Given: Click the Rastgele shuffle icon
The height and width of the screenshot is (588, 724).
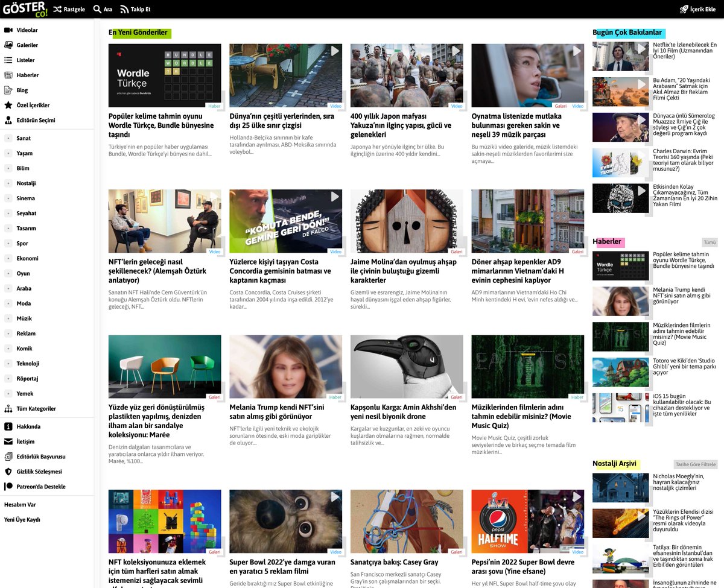Looking at the screenshot, I should (x=57, y=10).
